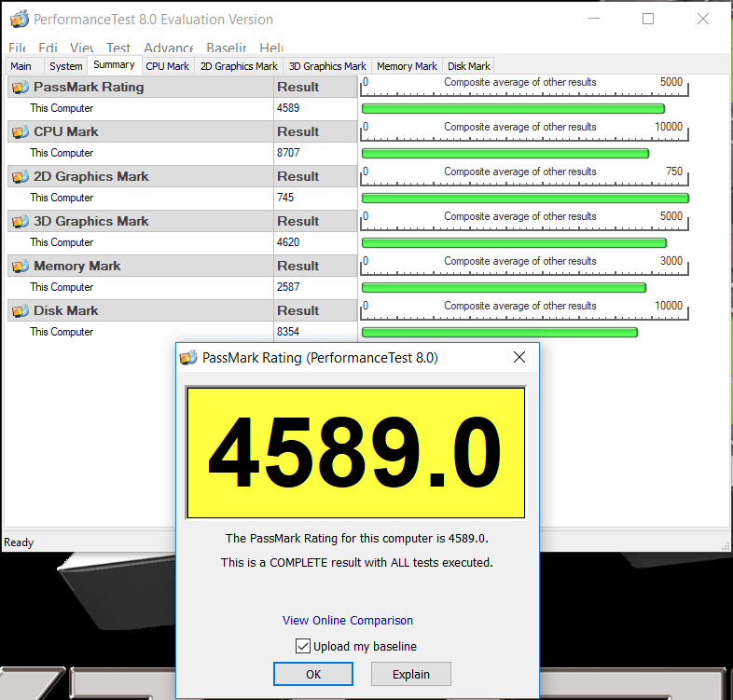
Task: Open the View Online Comparison link
Action: tap(348, 621)
